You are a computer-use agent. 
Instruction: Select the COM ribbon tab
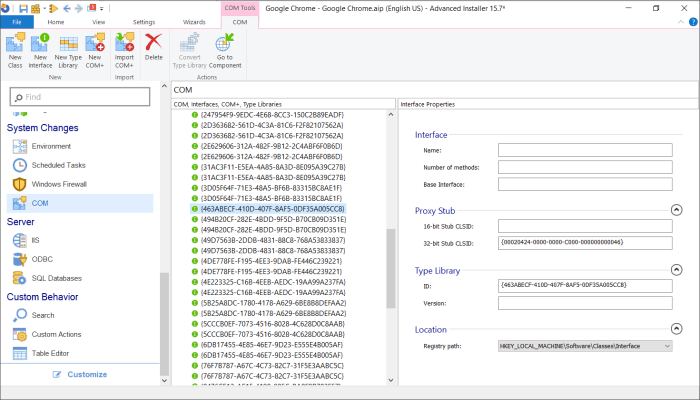click(x=240, y=22)
